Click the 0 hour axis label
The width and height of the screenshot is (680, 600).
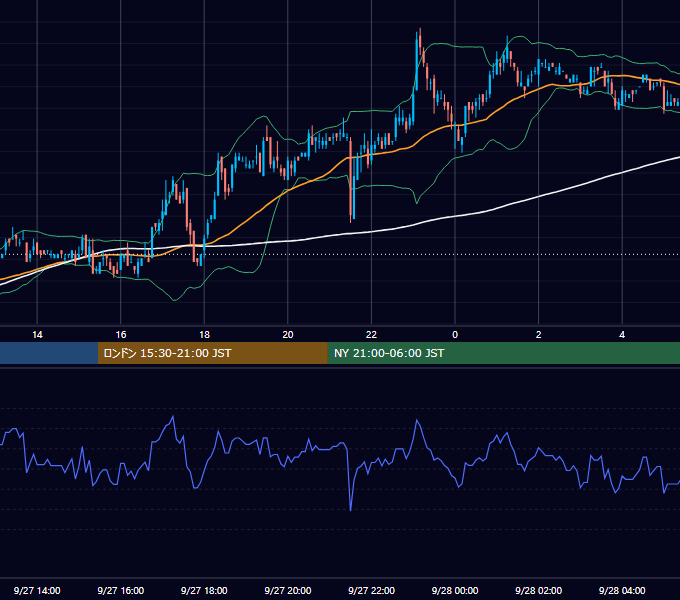[455, 335]
